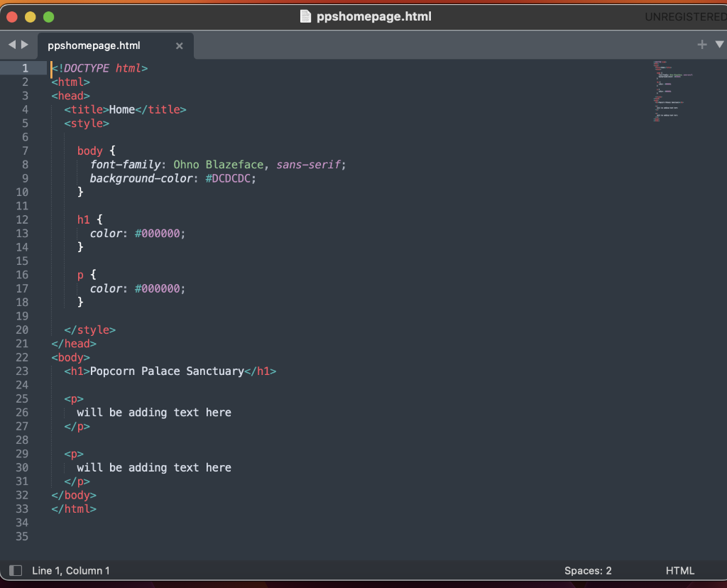Click line number 23 in the gutter
Screen dimensions: 727x588
coord(21,371)
